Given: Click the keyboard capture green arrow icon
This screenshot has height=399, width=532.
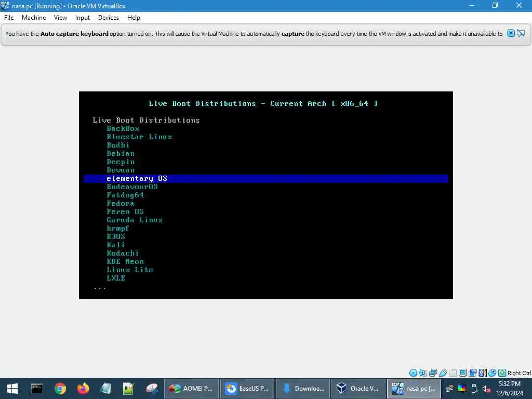Looking at the screenshot, I should coord(502,373).
